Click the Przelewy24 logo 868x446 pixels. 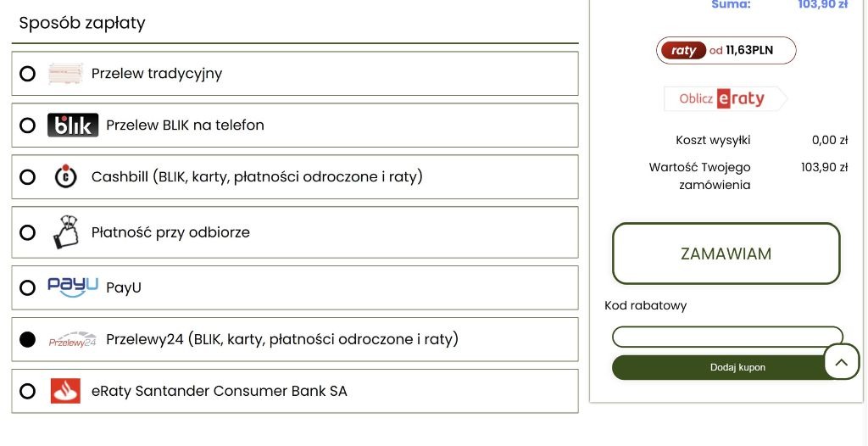(x=73, y=339)
